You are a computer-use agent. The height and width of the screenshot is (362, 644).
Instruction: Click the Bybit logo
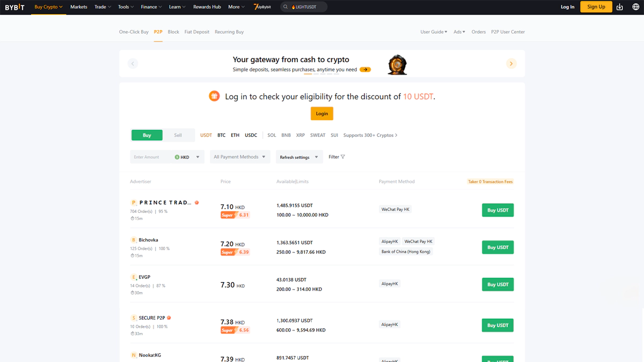tap(14, 7)
